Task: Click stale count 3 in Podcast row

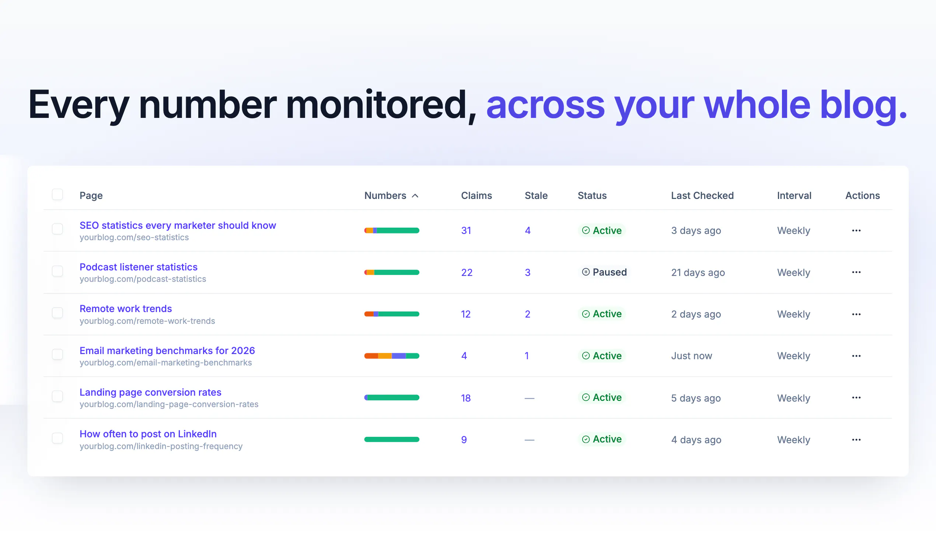Action: point(528,273)
